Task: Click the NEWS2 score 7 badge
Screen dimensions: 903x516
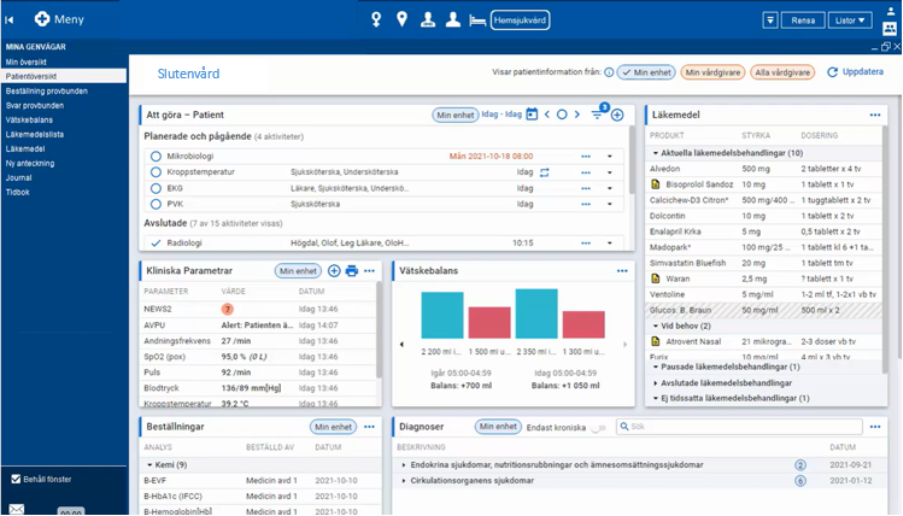Action: 227,309
